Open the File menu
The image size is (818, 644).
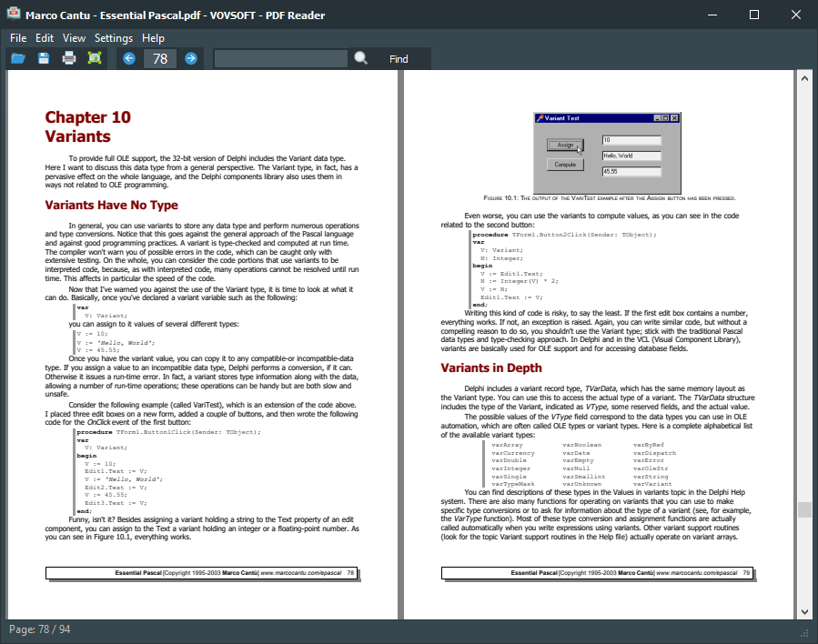(18, 37)
